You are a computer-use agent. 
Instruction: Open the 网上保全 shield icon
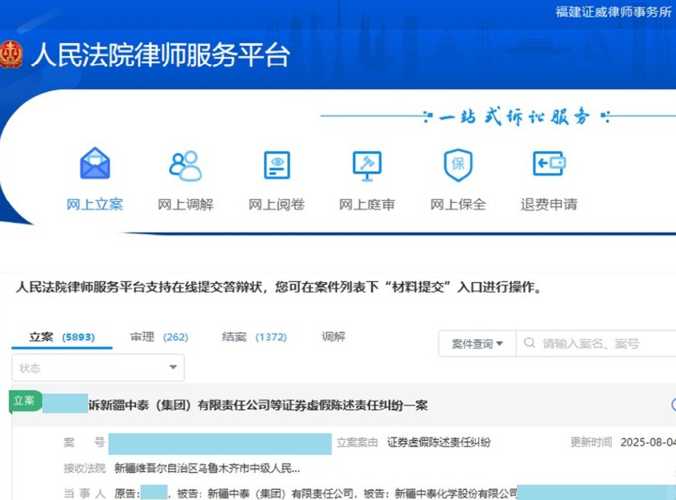click(458, 165)
